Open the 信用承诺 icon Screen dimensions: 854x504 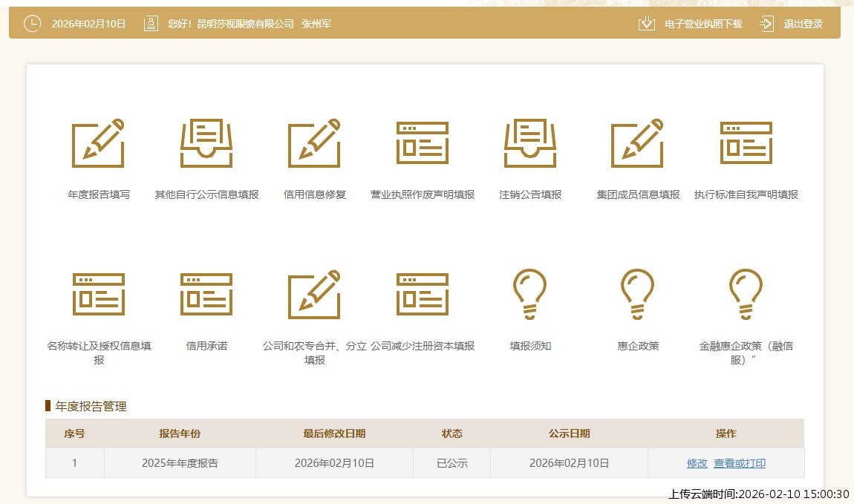click(206, 295)
